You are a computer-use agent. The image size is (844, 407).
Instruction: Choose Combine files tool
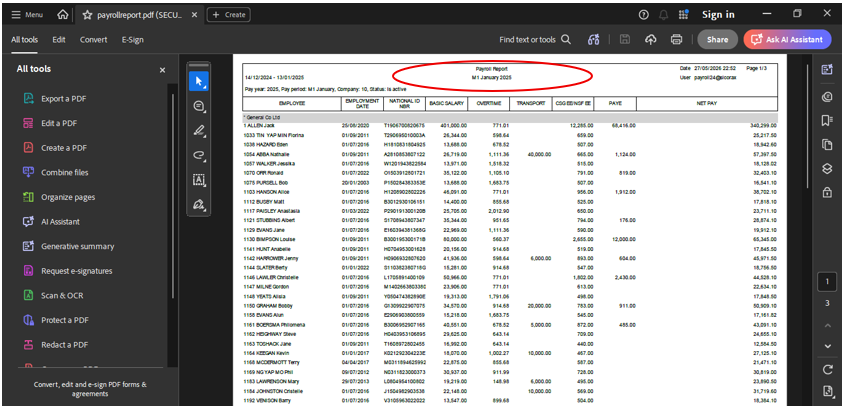point(65,172)
